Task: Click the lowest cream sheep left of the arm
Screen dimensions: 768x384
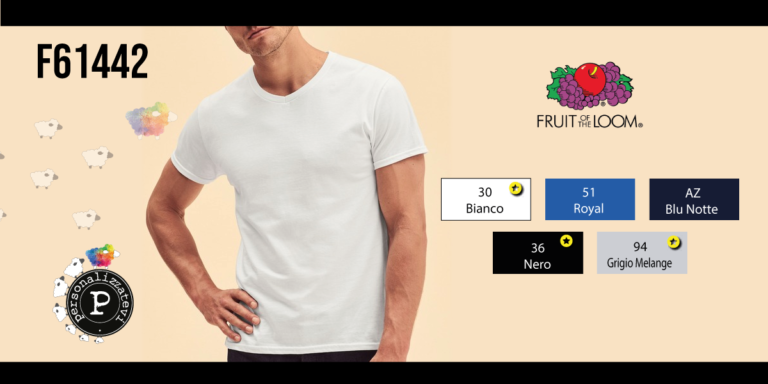Action: [x=86, y=219]
